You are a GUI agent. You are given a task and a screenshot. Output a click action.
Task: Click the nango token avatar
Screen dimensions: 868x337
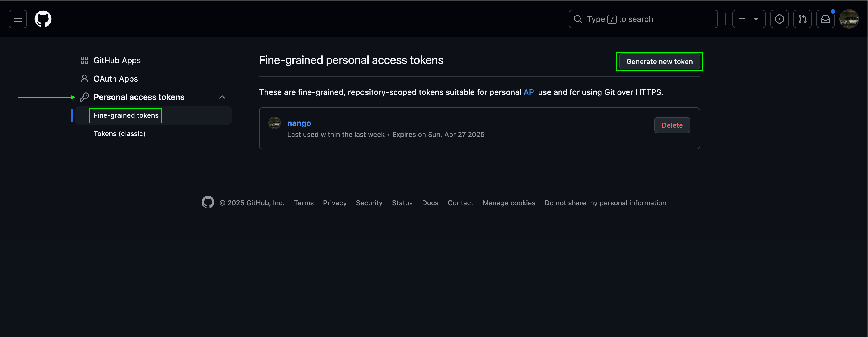274,123
